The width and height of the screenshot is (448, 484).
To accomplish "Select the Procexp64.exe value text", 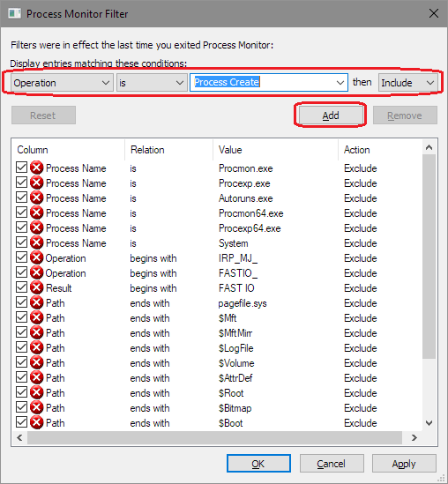I will 250,228.
